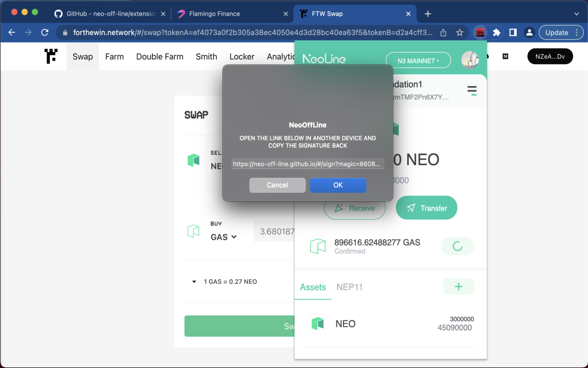This screenshot has width=588, height=368.
Task: Close the FTW Swap tab
Action: 408,14
